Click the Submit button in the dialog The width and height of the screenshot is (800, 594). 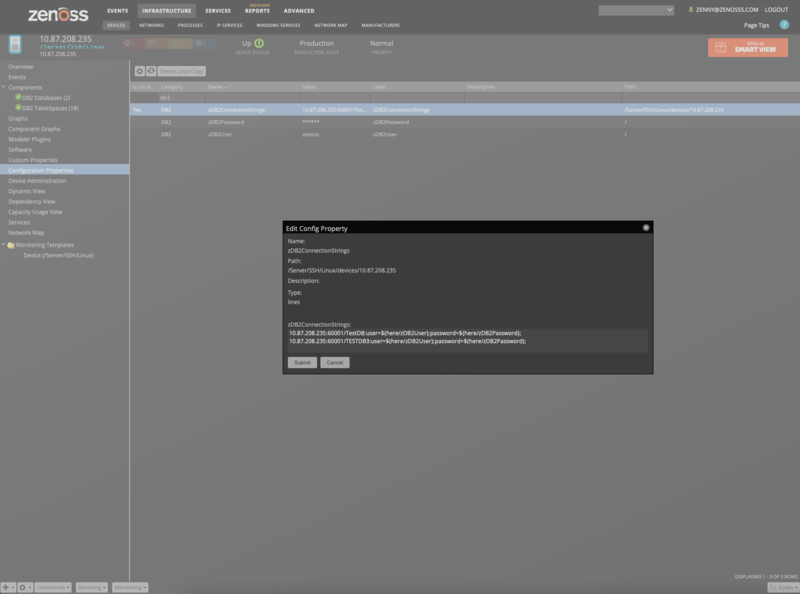[x=302, y=362]
